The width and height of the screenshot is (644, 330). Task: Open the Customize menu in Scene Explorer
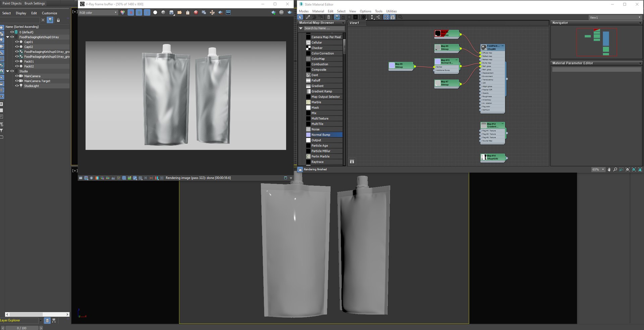click(49, 13)
